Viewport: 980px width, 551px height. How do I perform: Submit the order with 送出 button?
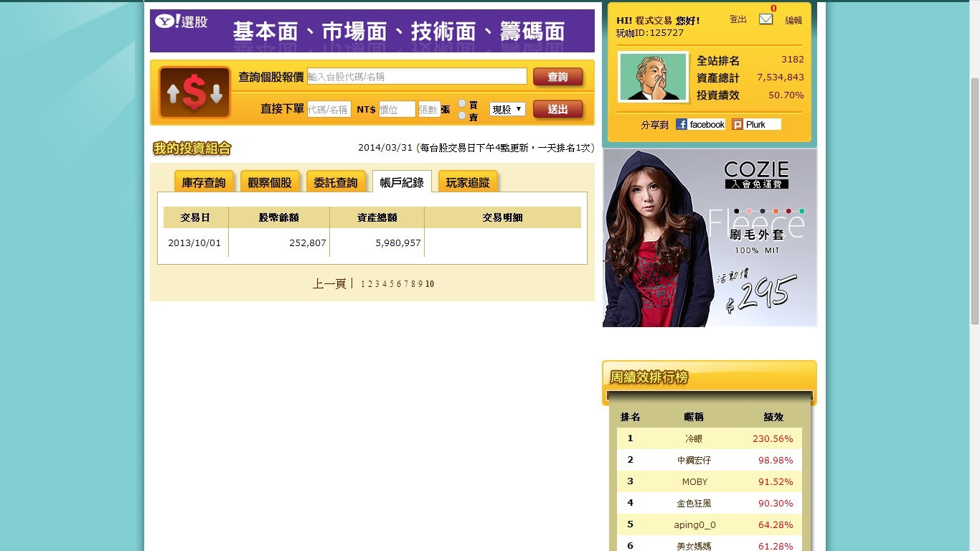click(x=557, y=110)
